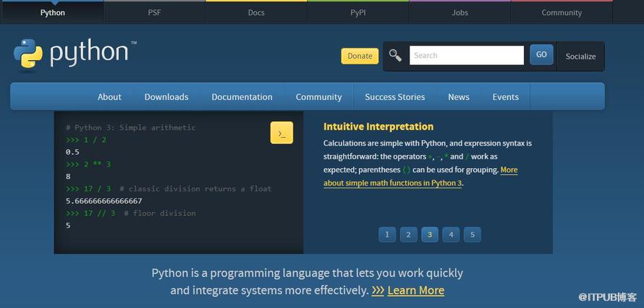
Task: Open the About navigation menu
Action: (109, 97)
